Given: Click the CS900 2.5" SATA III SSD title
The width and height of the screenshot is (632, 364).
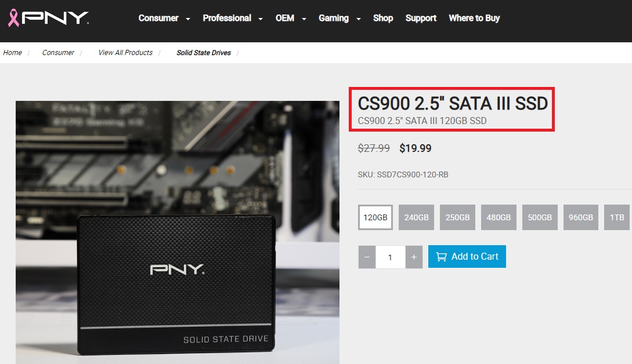Looking at the screenshot, I should [x=453, y=104].
